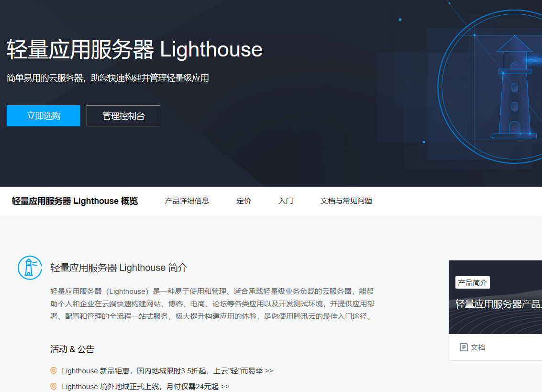Switch to the 定价 pricing tab

coord(243,201)
